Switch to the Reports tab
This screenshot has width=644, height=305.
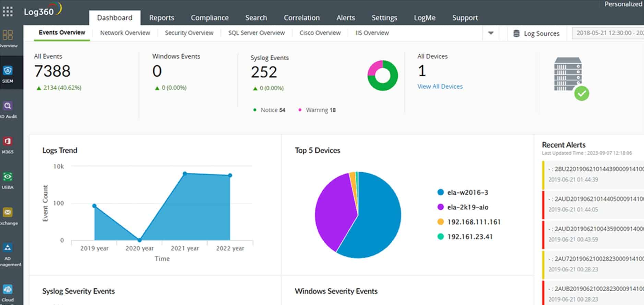[x=162, y=18]
